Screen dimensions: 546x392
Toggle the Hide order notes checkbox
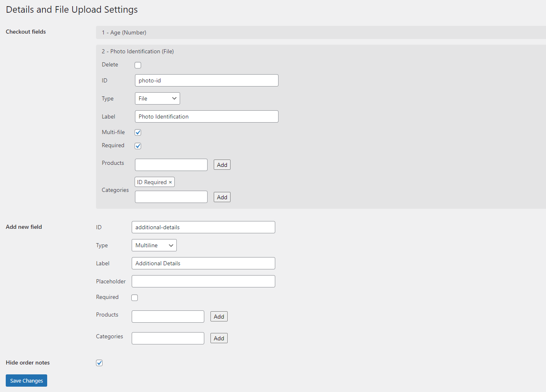click(99, 363)
